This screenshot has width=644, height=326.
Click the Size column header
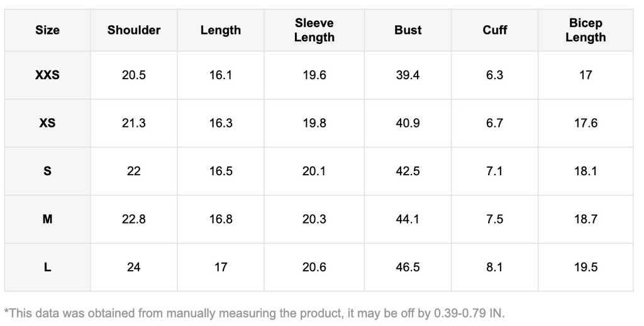click(x=47, y=30)
